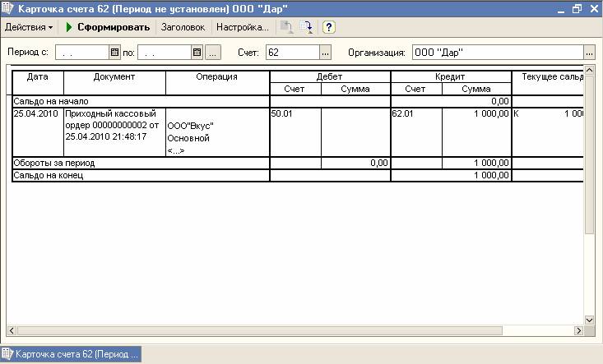This screenshot has height=364, width=603.
Task: Switch to Карточка счета 62 taskbar tab
Action: coord(71,354)
